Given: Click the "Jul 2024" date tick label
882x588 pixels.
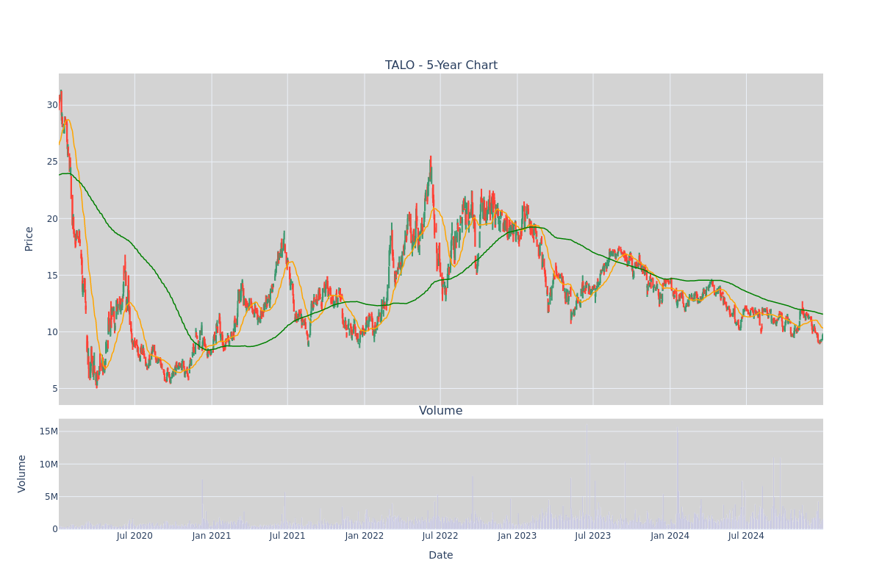Looking at the screenshot, I should [746, 536].
